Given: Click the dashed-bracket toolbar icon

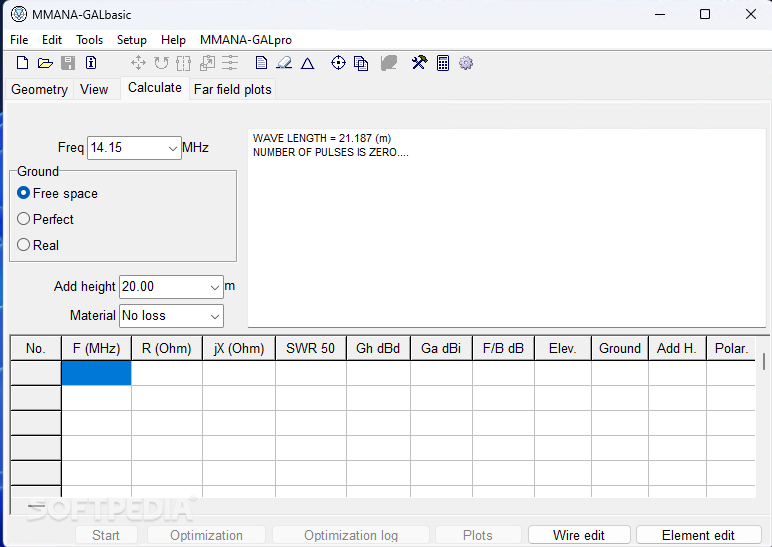Looking at the screenshot, I should 184,63.
